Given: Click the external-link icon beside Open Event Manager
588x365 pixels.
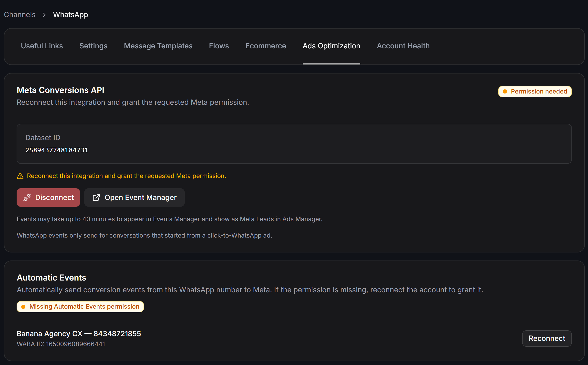Looking at the screenshot, I should click(96, 198).
